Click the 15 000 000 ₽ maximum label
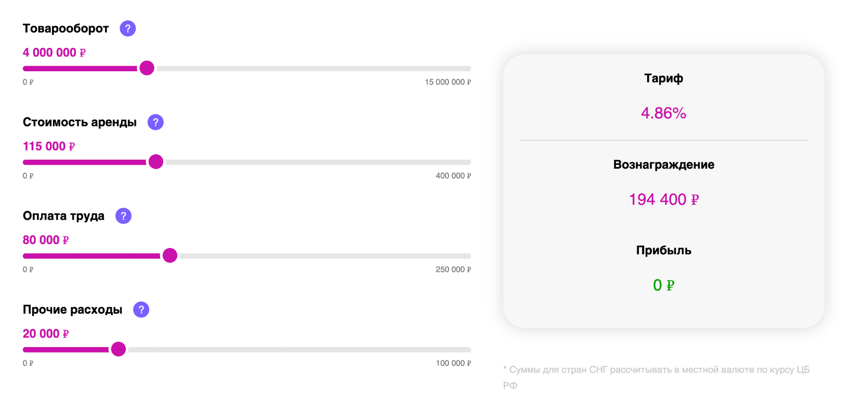The height and width of the screenshot is (401, 868). click(x=447, y=82)
